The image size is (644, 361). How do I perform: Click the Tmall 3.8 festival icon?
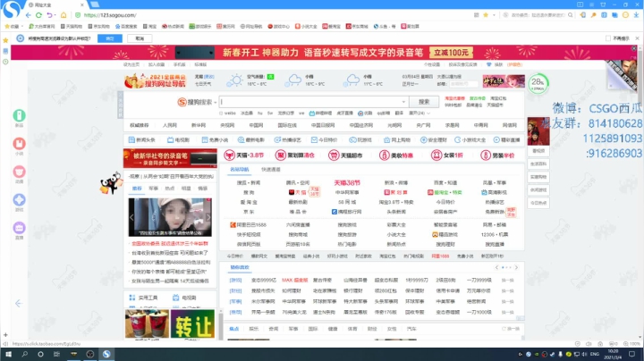pyautogui.click(x=229, y=155)
